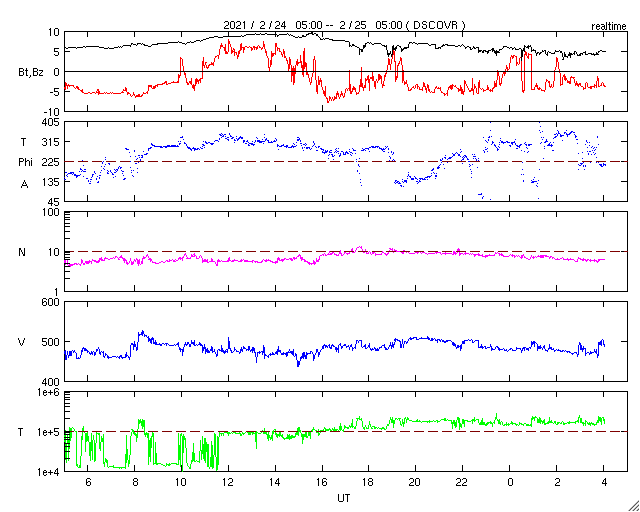Image resolution: width=640 pixels, height=512 pixels.
Task: Click the '1e+5' temperature tick
Action: 49,432
